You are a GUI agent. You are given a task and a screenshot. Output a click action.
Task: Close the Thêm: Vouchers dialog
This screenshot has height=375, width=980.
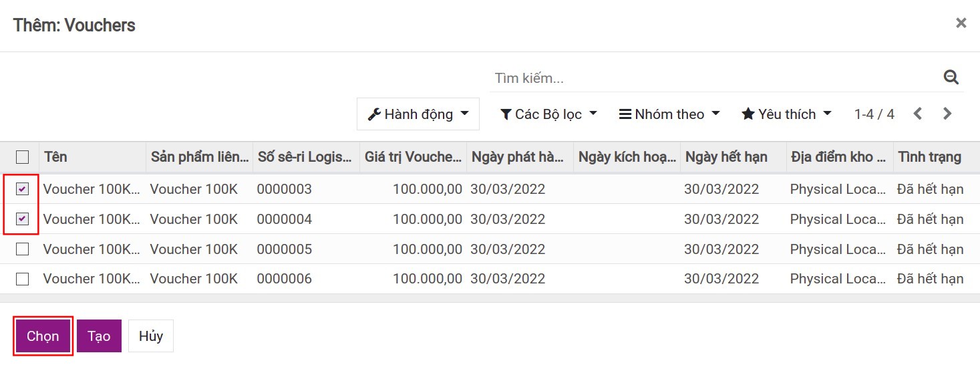(x=961, y=23)
